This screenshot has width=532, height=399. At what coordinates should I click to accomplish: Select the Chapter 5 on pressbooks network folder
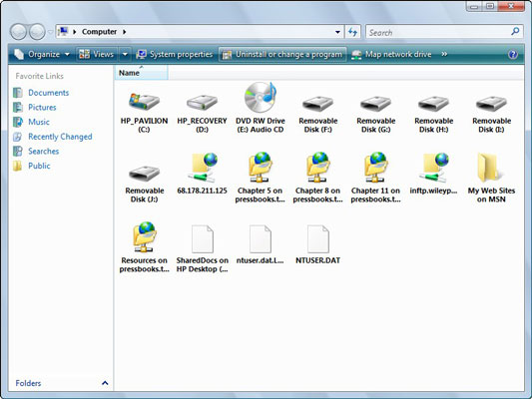tap(261, 168)
